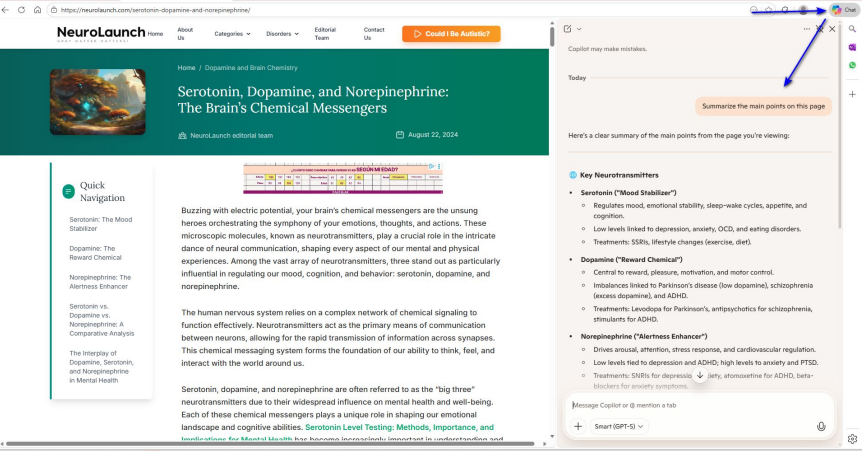Jump to Comparative Analysis section link
The width and height of the screenshot is (865, 451).
(x=102, y=320)
